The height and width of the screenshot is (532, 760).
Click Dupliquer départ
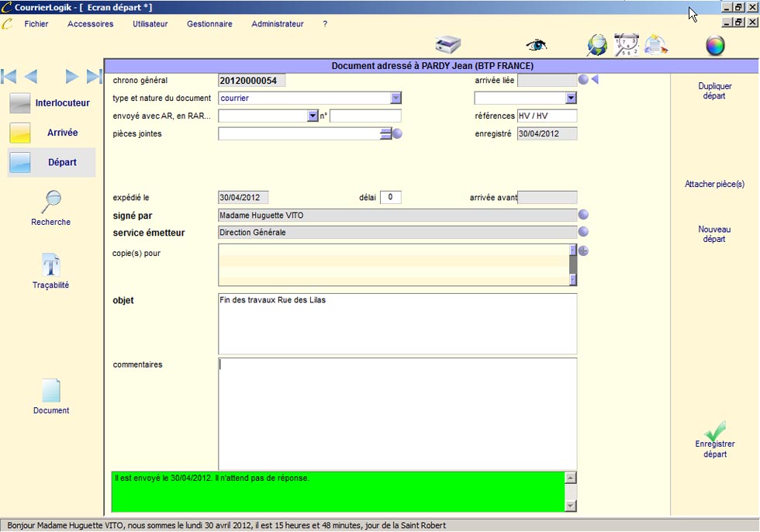point(714,91)
